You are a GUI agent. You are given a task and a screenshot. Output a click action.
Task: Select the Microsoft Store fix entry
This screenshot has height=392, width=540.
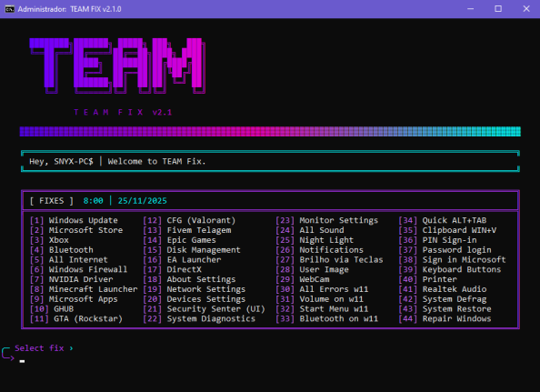[76, 230]
